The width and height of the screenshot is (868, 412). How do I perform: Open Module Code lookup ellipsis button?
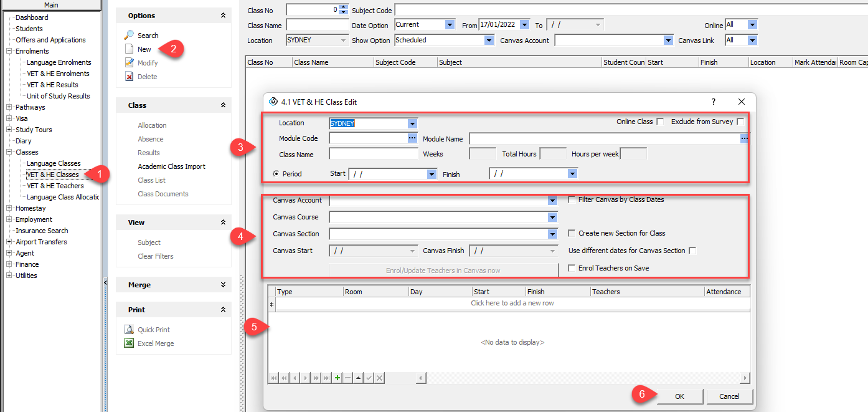coord(412,138)
